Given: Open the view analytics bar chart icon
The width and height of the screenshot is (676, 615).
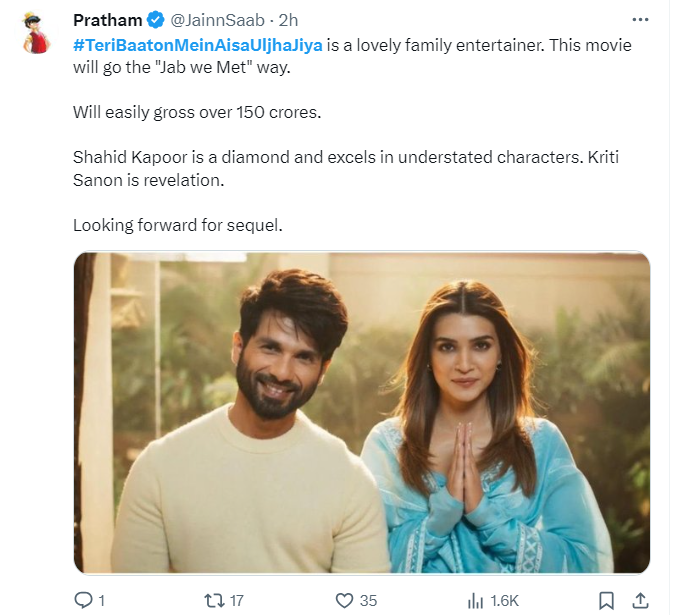Looking at the screenshot, I should point(476,600).
